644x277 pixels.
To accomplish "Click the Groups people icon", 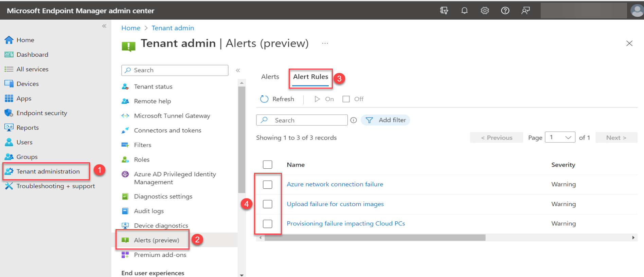I will pyautogui.click(x=9, y=157).
